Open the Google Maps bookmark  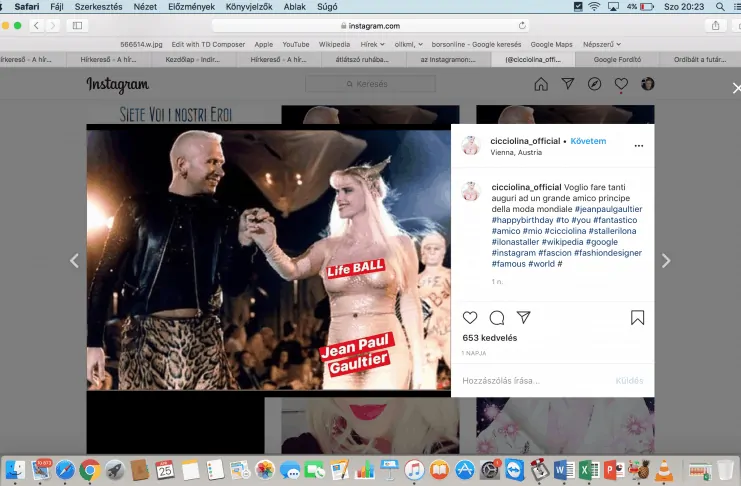[551, 44]
